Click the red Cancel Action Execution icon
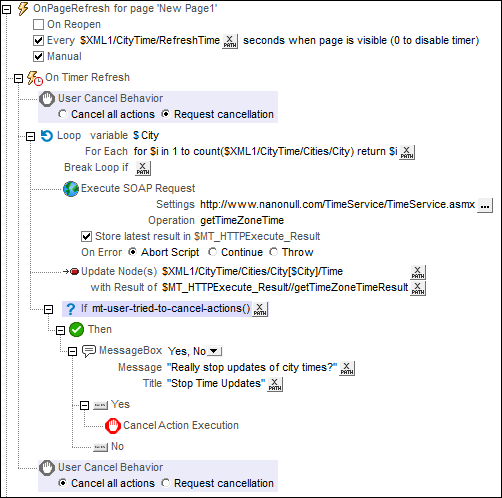The image size is (502, 498). (x=113, y=426)
